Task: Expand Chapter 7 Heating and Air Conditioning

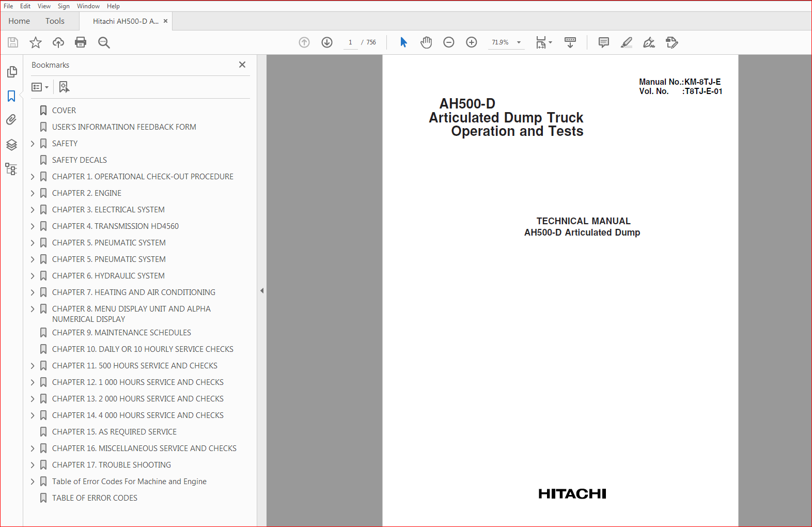Action: [33, 292]
